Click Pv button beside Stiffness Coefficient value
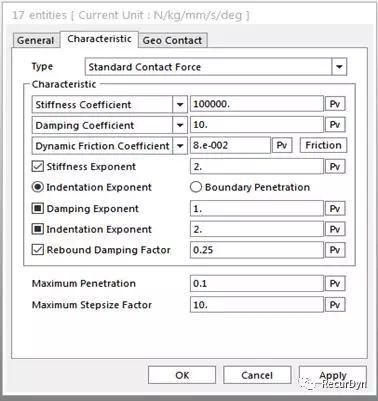 pyautogui.click(x=335, y=104)
